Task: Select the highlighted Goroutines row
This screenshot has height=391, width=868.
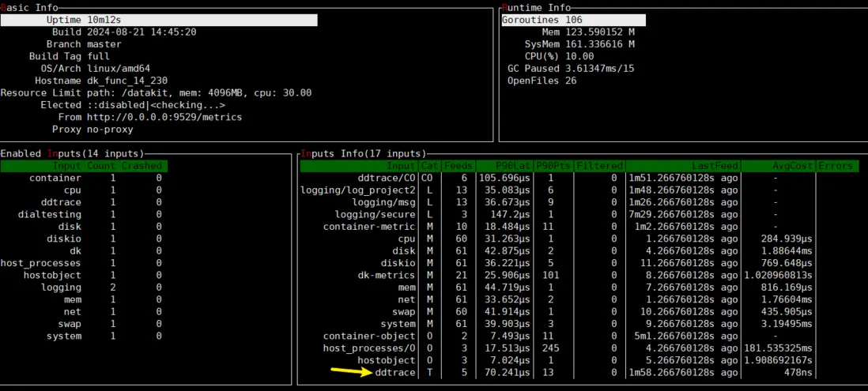Action: [573, 20]
